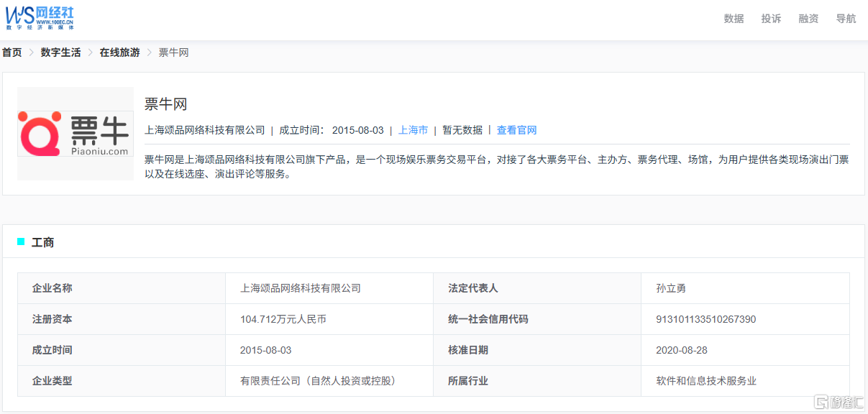Click the 核准日期 table label
This screenshot has height=414, width=868.
(468, 350)
